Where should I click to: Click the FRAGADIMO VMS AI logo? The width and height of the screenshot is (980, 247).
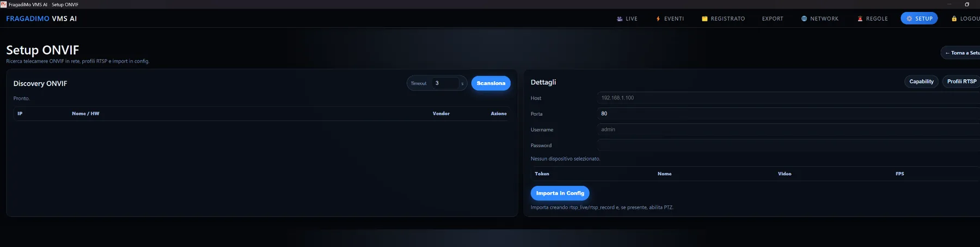point(41,18)
